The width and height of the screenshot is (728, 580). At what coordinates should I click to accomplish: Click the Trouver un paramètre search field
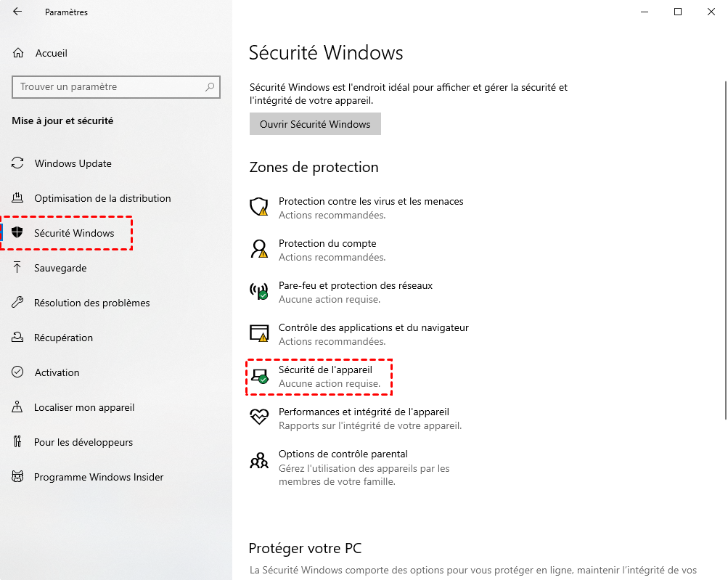[x=109, y=87]
